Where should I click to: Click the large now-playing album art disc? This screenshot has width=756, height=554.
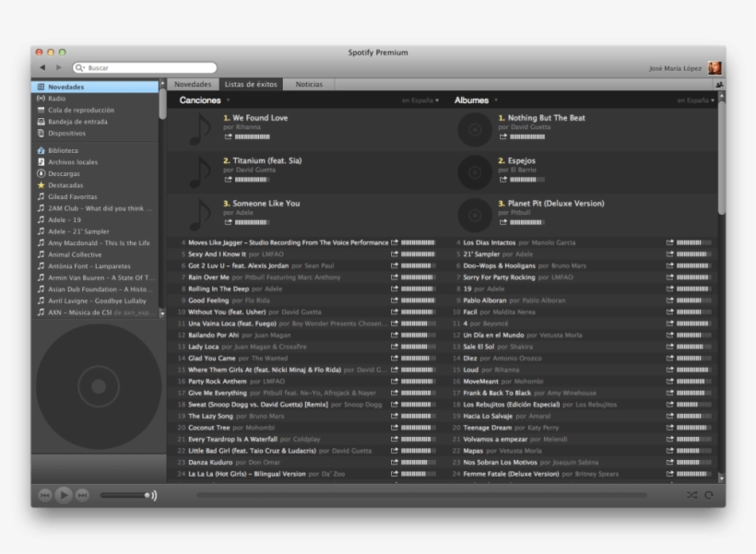[x=99, y=386]
